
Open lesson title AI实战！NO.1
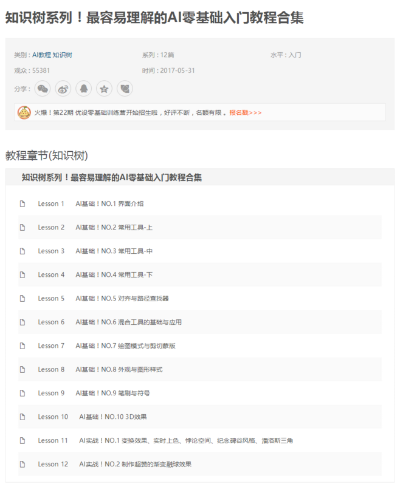(186, 440)
